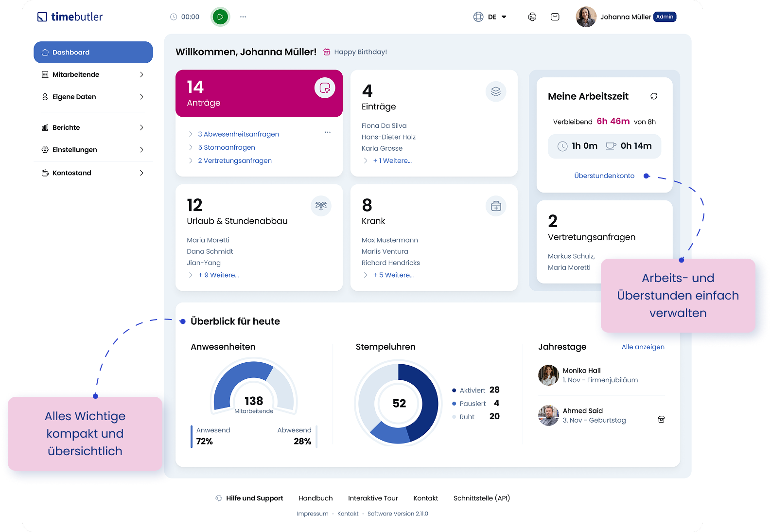
Task: Open the mail inbox icon
Action: 555,17
